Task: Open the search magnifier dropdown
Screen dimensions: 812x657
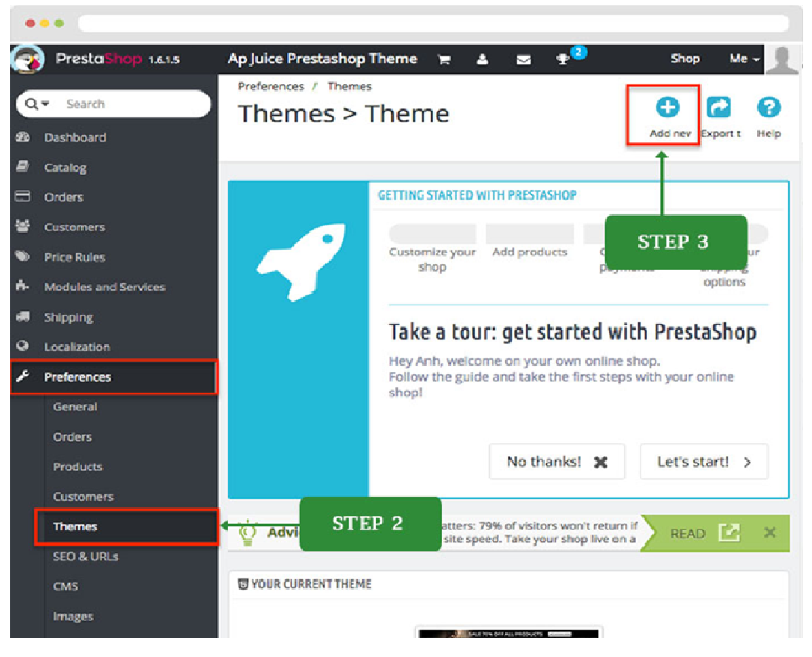Action: click(37, 104)
